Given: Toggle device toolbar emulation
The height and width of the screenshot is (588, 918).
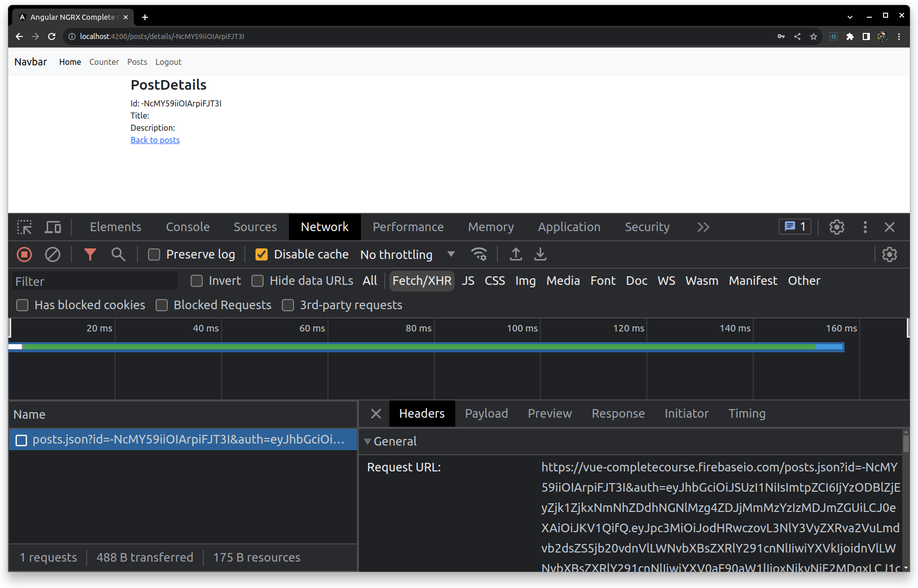Looking at the screenshot, I should pos(53,227).
